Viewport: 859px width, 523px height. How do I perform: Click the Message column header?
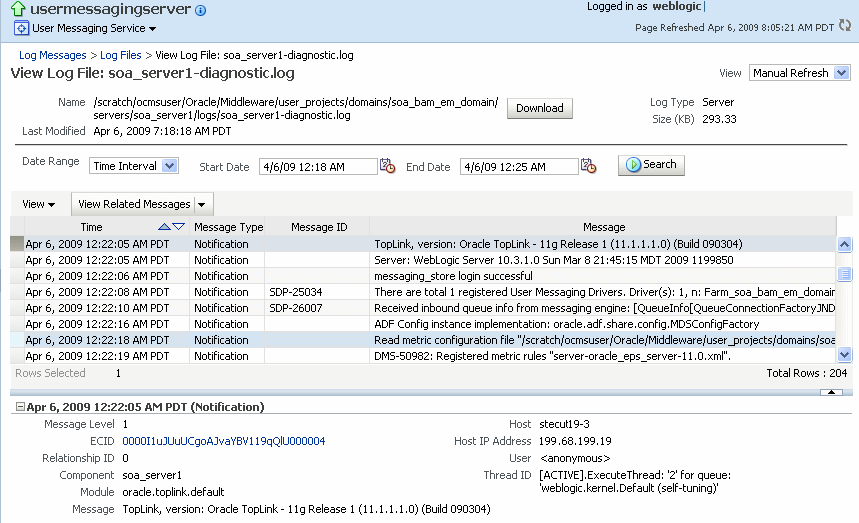(604, 227)
